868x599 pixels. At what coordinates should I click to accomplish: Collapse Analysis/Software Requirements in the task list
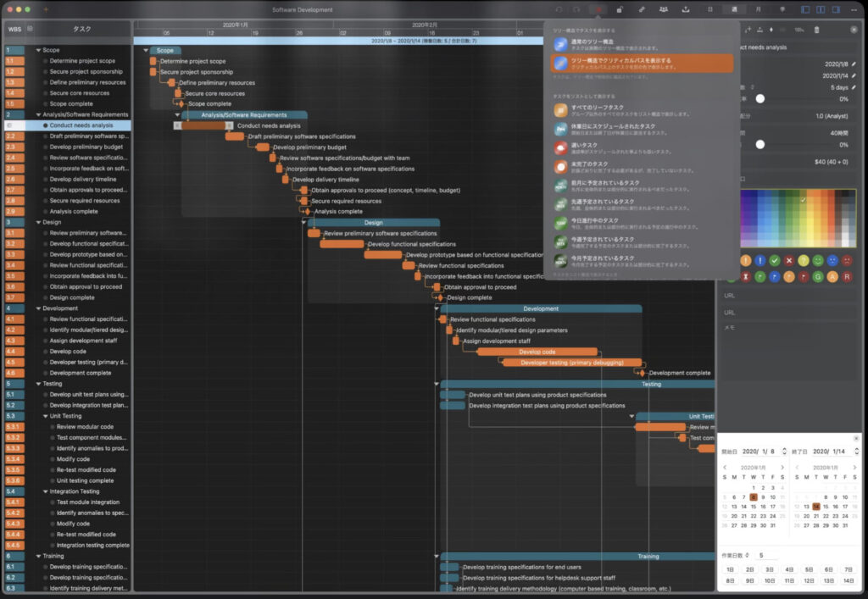[x=38, y=114]
